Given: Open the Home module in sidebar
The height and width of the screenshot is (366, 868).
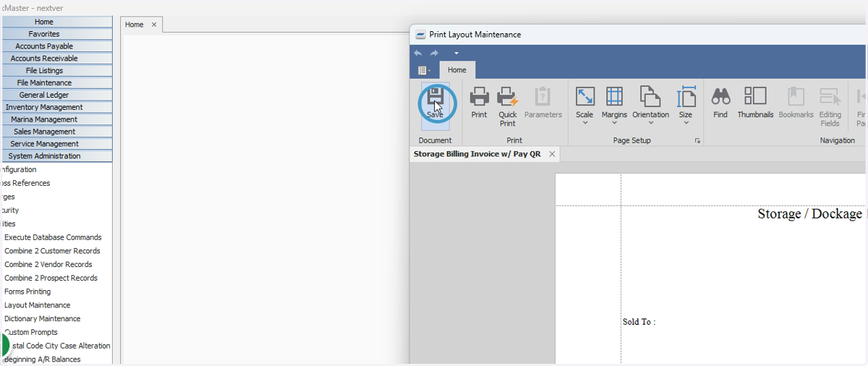Looking at the screenshot, I should (x=57, y=22).
